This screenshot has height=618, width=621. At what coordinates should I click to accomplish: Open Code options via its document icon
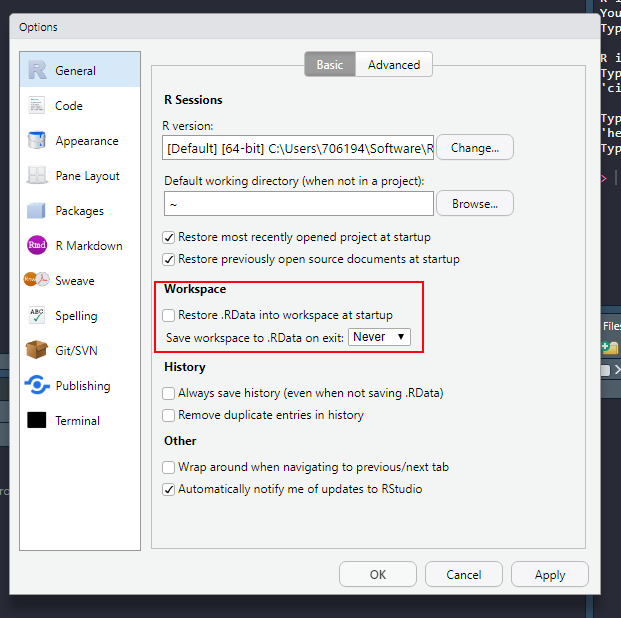37,105
